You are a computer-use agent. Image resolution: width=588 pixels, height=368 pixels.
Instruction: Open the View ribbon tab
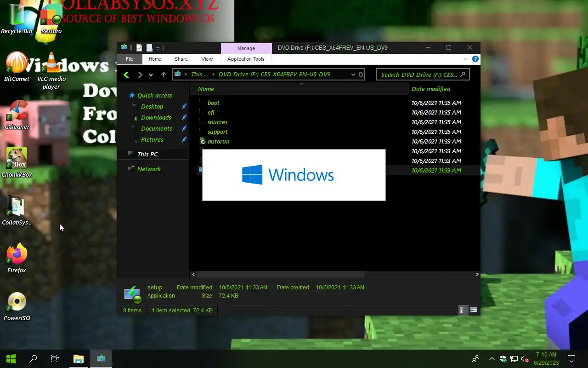[x=207, y=59]
